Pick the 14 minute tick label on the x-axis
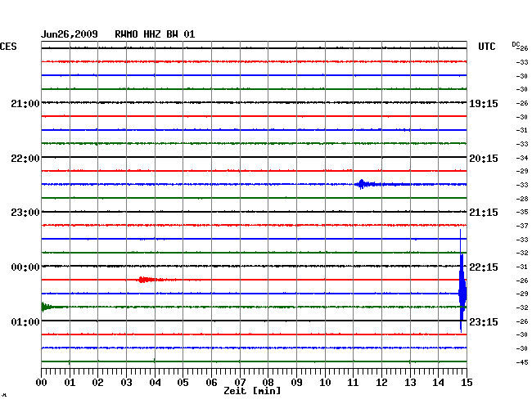Screen dimensions: 532x404 (x=438, y=383)
